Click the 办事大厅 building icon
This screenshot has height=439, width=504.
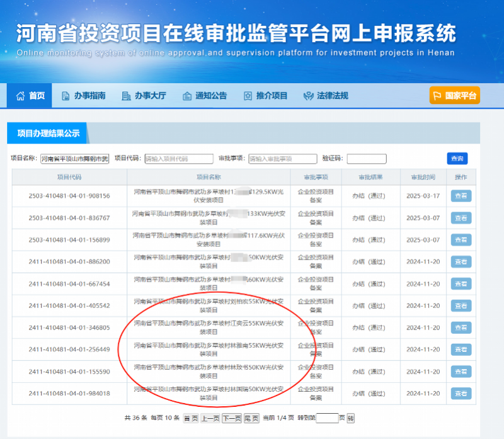(126, 96)
